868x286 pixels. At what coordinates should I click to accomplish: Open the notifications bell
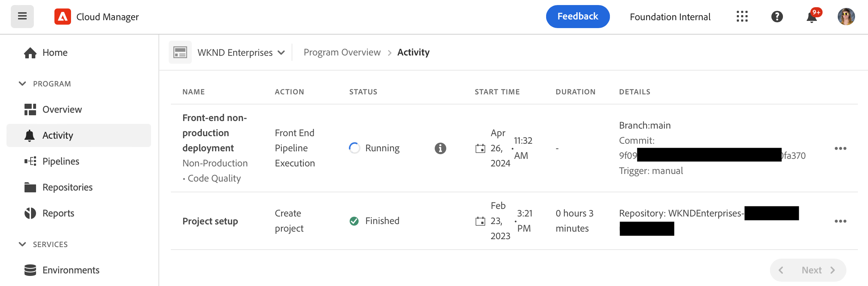811,17
